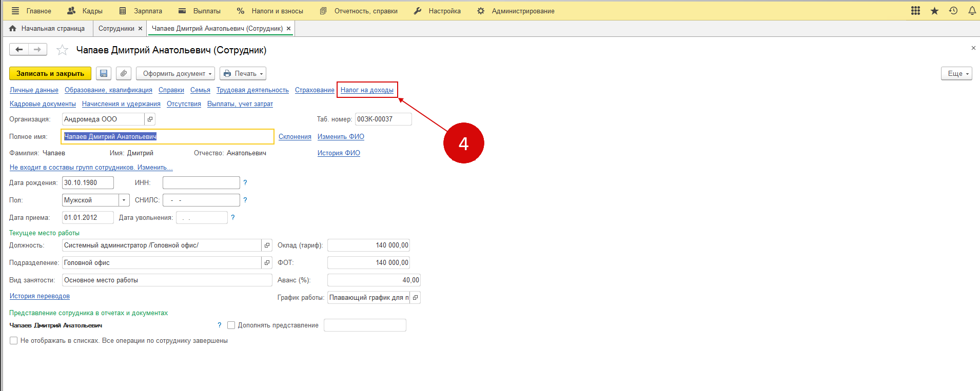This screenshot has width=980, height=391.
Task: Switch to Начальная страница tab
Action: coord(47,29)
